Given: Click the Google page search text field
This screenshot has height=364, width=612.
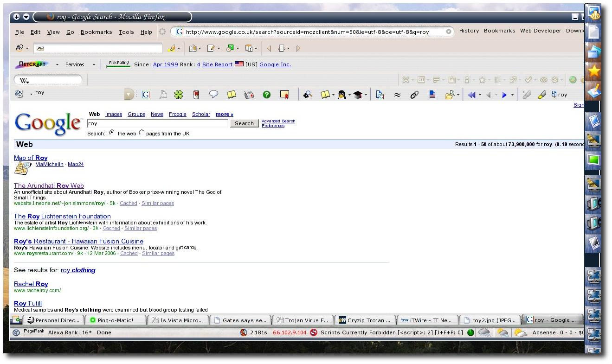Looking at the screenshot, I should click(158, 123).
